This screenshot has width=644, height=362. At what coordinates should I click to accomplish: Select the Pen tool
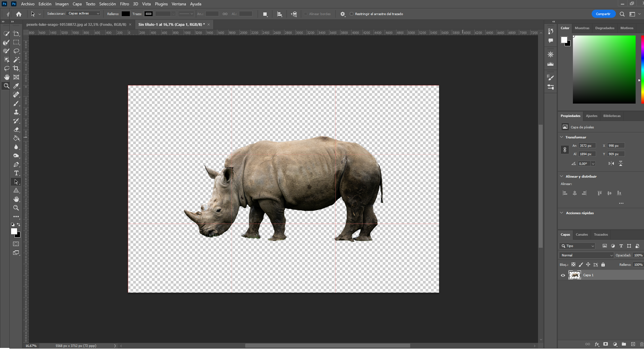pyautogui.click(x=16, y=164)
